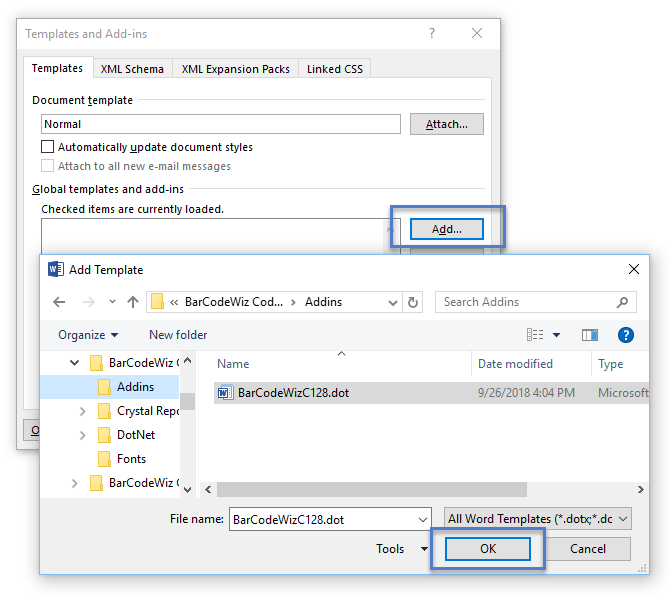Confirm with OK in Add Template

pyautogui.click(x=488, y=549)
